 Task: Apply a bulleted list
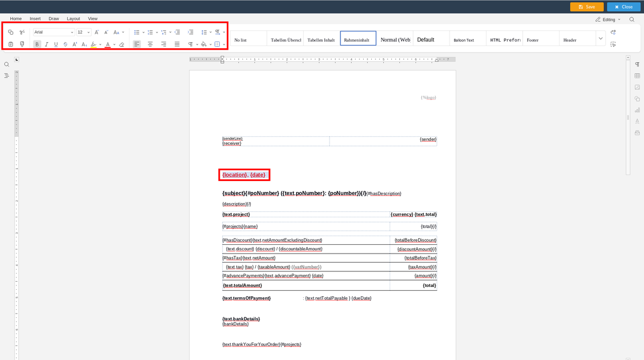[x=137, y=32]
